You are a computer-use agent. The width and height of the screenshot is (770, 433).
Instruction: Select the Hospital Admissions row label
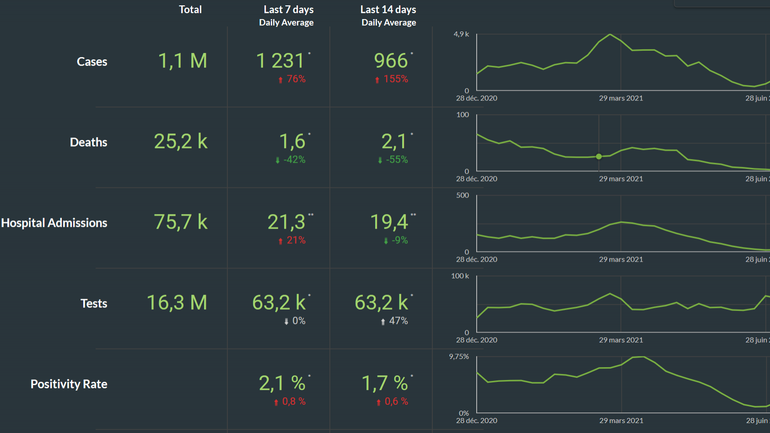pyautogui.click(x=54, y=223)
